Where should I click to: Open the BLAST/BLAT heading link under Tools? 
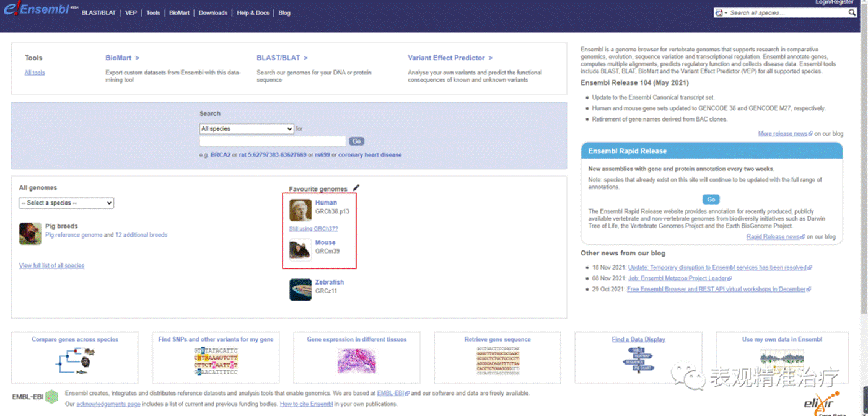pos(282,58)
